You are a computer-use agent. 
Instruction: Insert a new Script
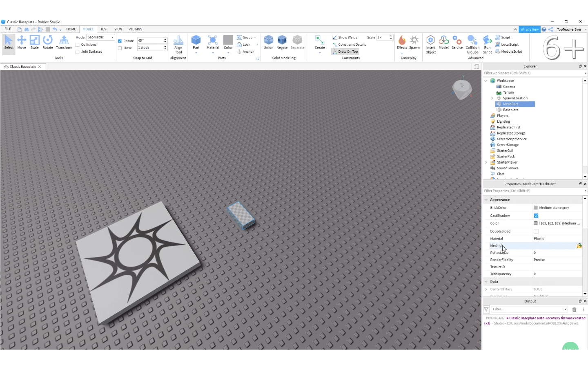click(x=503, y=37)
